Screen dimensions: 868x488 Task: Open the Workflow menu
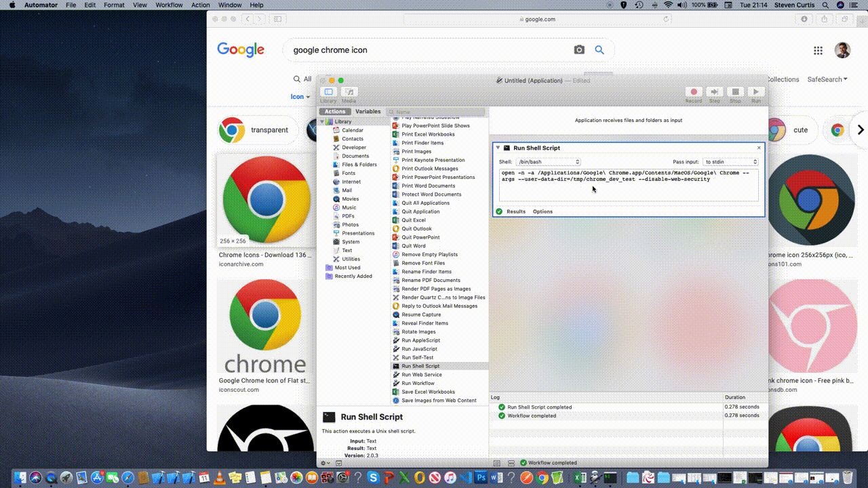point(169,5)
